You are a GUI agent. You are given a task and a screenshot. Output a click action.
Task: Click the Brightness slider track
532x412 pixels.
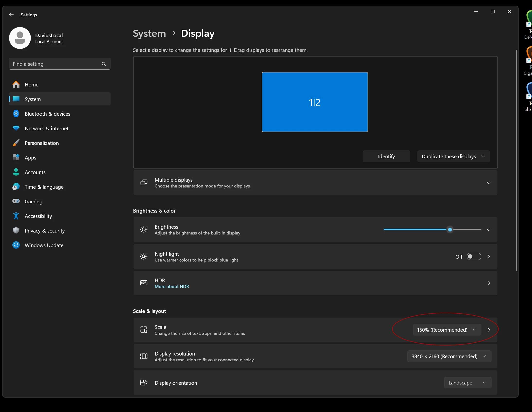(x=414, y=229)
